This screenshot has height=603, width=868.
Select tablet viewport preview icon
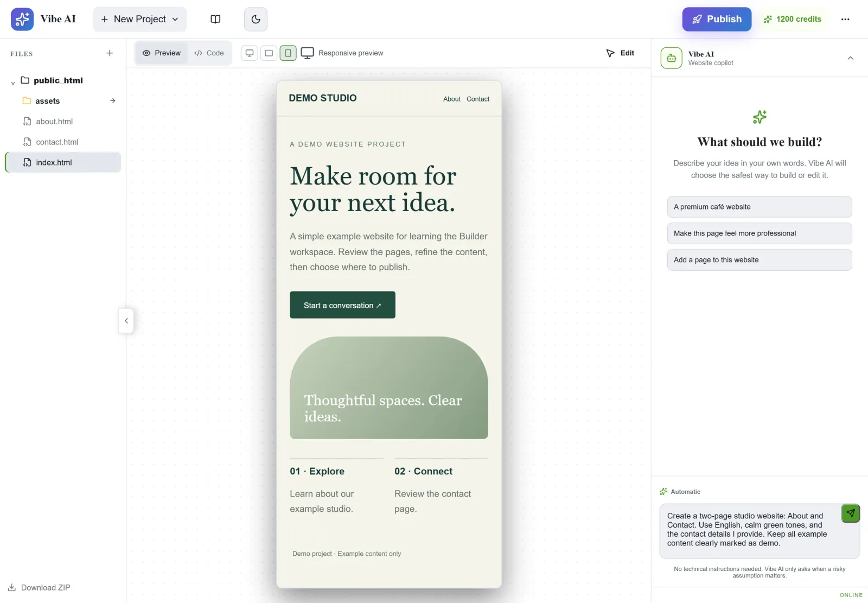pos(269,53)
